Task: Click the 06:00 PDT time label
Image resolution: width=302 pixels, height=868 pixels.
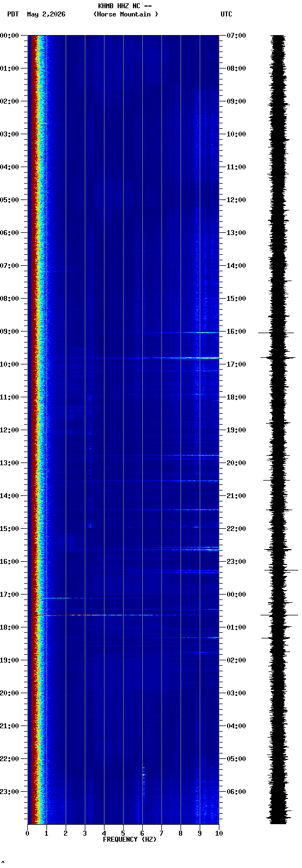Action: point(9,233)
